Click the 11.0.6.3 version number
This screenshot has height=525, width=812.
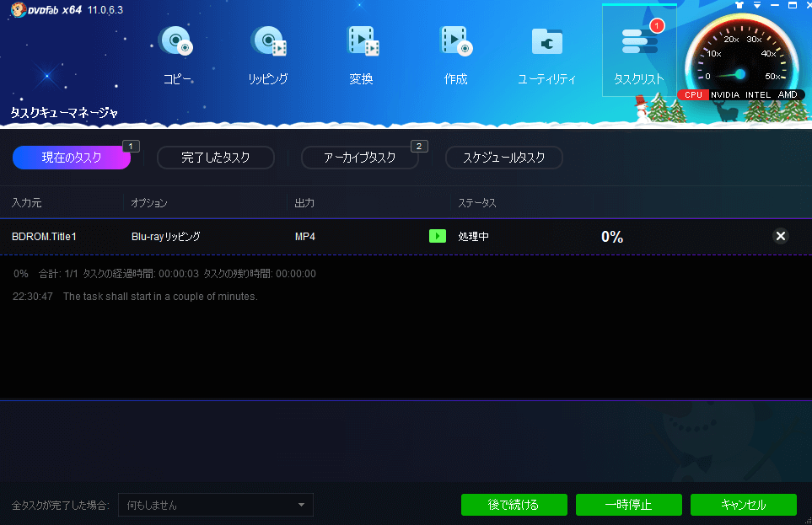point(105,10)
